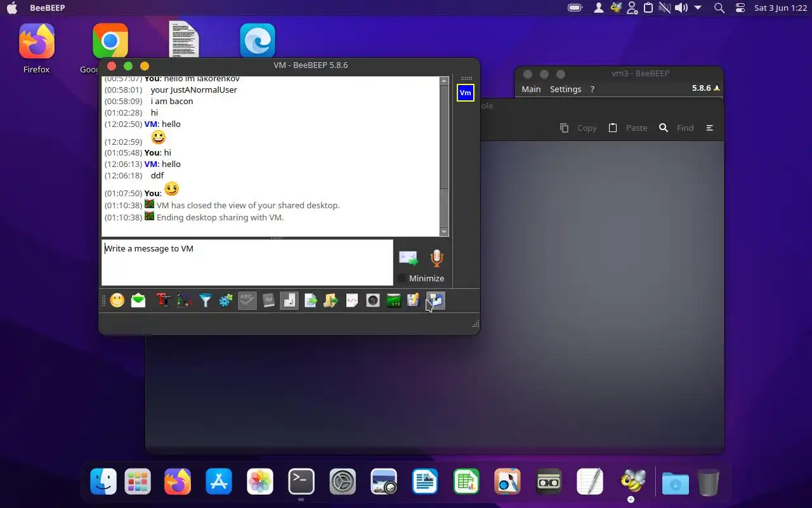Expand the tray dropdown arrow in menu bar
Image resolution: width=812 pixels, height=508 pixels.
tap(698, 8)
